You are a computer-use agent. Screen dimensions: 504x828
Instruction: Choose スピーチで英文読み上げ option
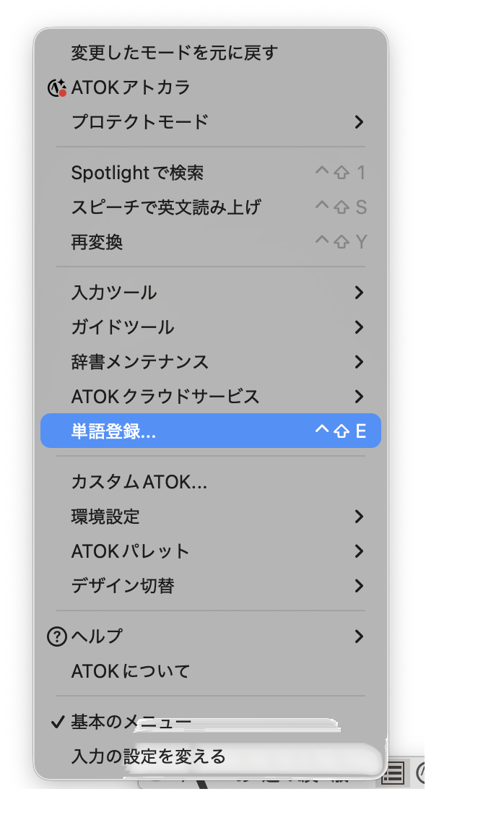166,207
